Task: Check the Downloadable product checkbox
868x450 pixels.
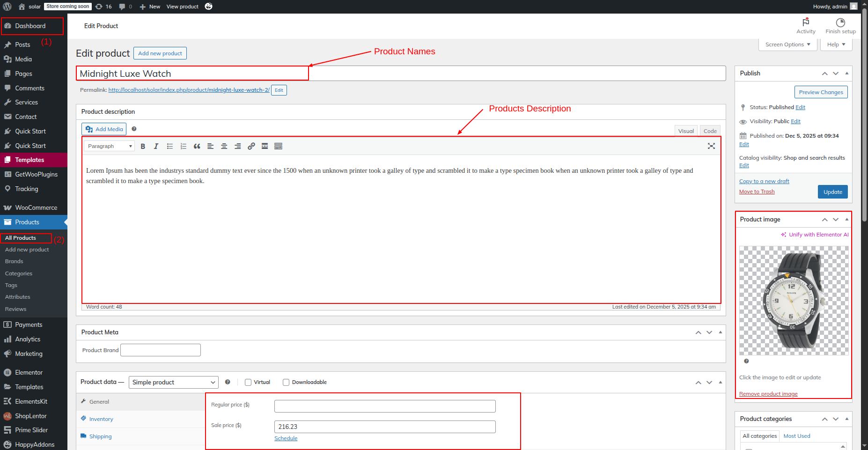Action: [286, 383]
